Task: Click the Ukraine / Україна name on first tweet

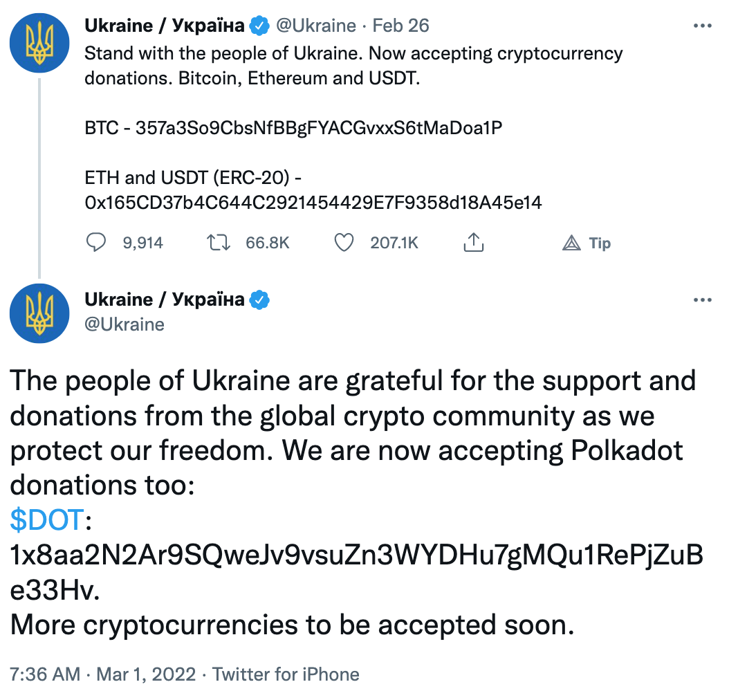Action: click(164, 26)
